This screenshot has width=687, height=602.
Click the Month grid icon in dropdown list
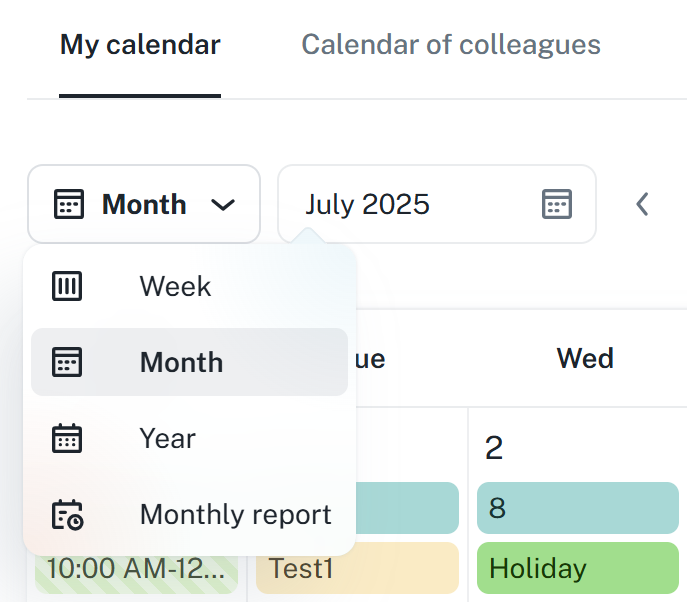(67, 362)
